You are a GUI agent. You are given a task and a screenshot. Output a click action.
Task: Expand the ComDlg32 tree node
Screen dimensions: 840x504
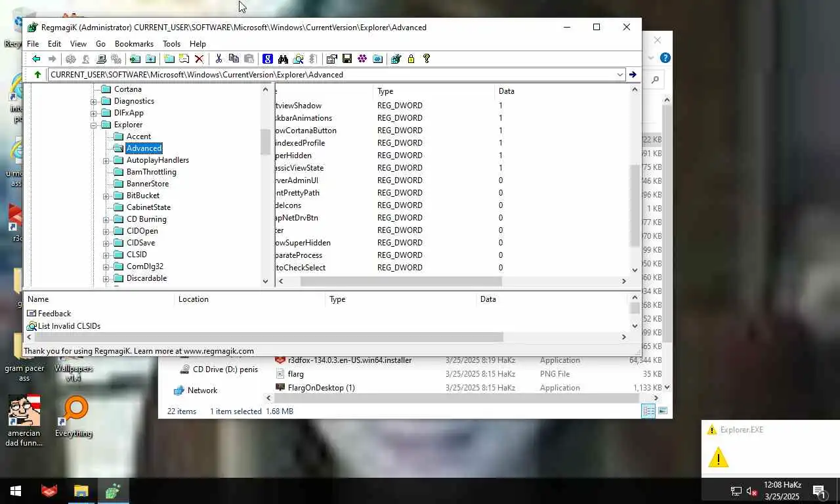[x=106, y=266]
